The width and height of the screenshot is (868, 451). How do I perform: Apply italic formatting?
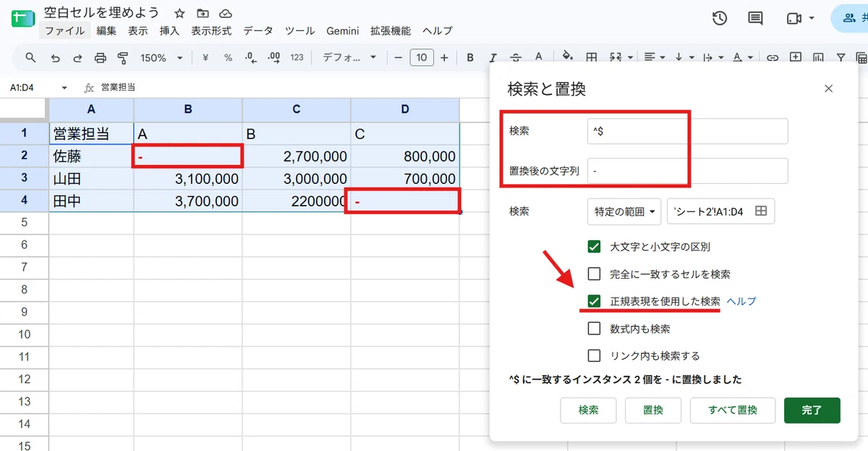coord(493,58)
